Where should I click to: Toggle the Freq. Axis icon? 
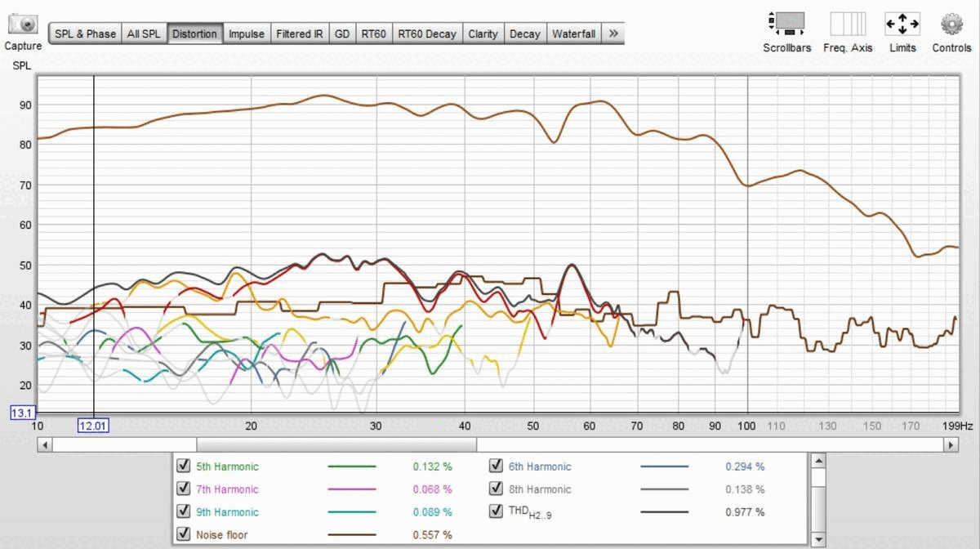coord(848,23)
